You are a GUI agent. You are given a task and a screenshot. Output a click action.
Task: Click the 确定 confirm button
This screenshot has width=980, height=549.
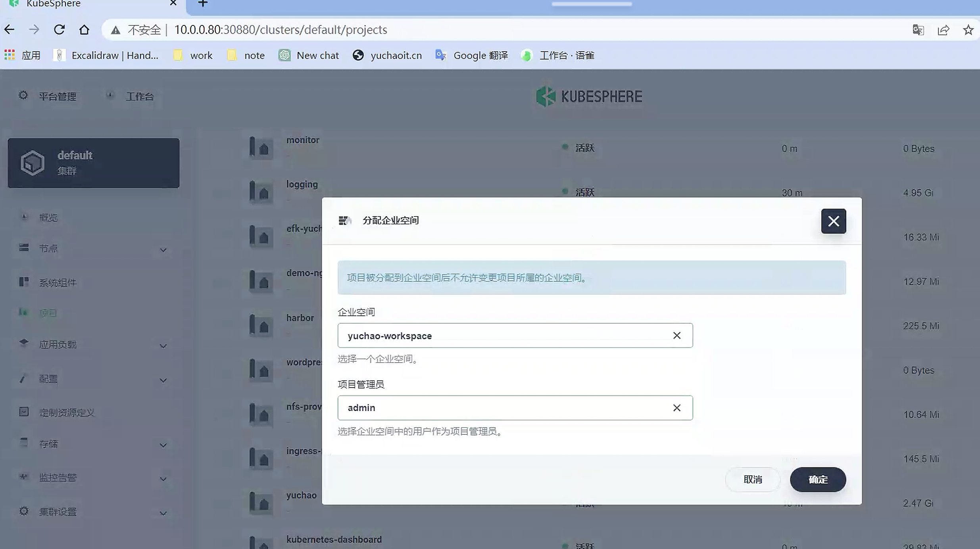[817, 480]
